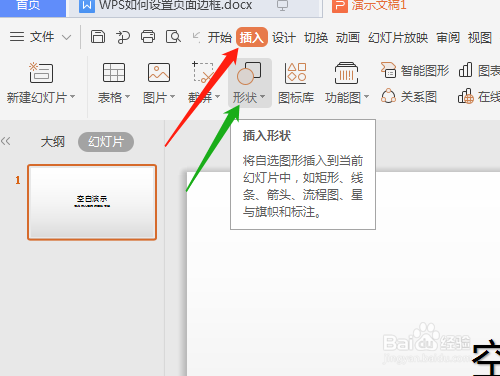The image size is (500, 376).
Task: Click the 文件 menu text
Action: 42,37
